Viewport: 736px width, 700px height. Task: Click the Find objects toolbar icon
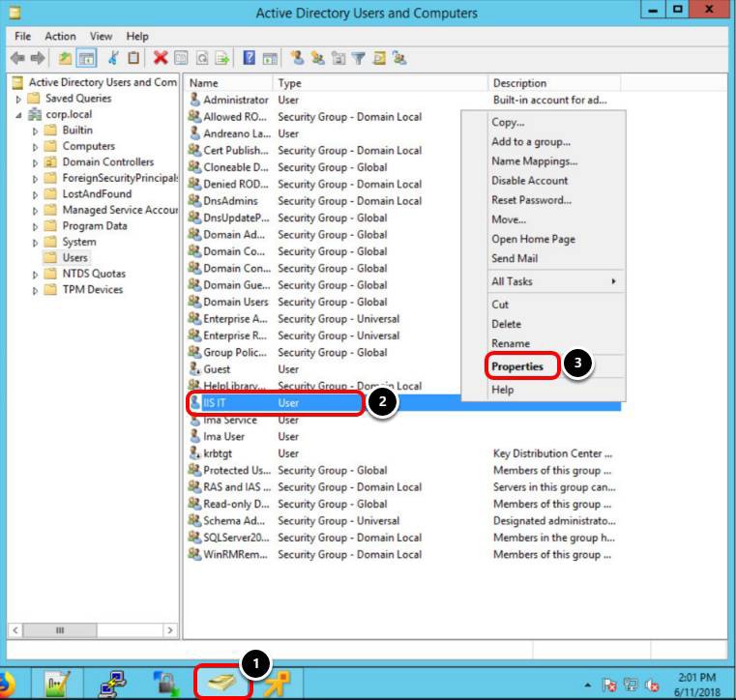[x=379, y=58]
